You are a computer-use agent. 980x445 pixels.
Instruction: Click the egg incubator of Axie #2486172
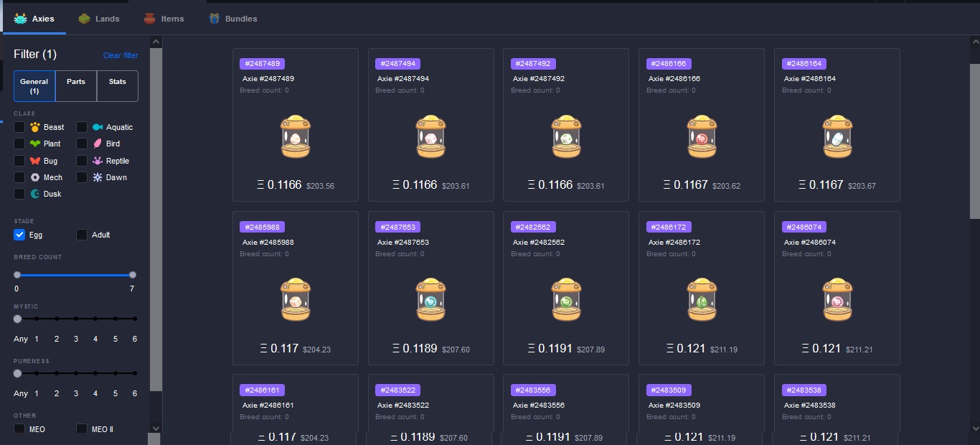tap(702, 299)
